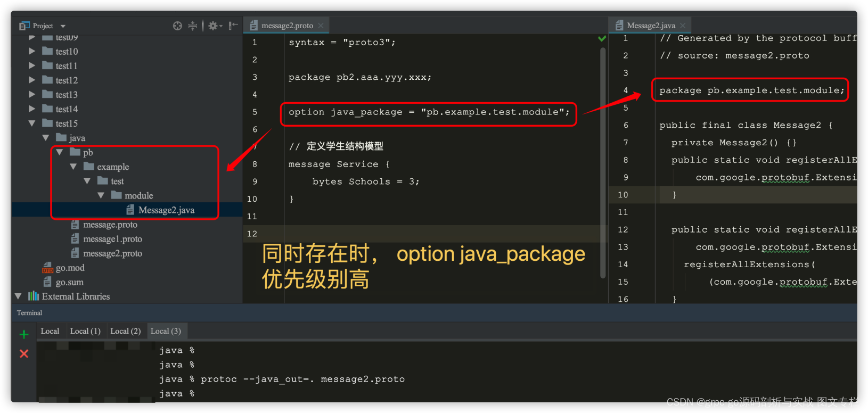Click line number 12 in proto gutter
This screenshot has height=413, width=868.
click(252, 234)
